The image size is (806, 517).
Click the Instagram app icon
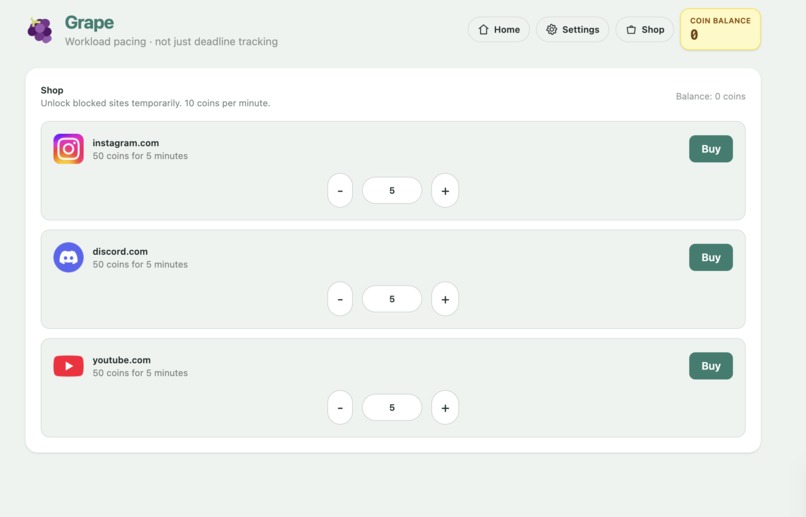coord(68,149)
